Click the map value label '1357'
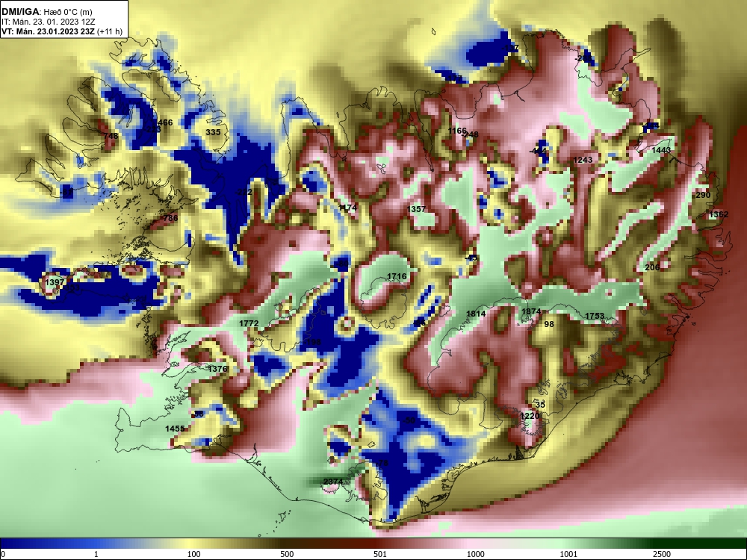 (416, 209)
